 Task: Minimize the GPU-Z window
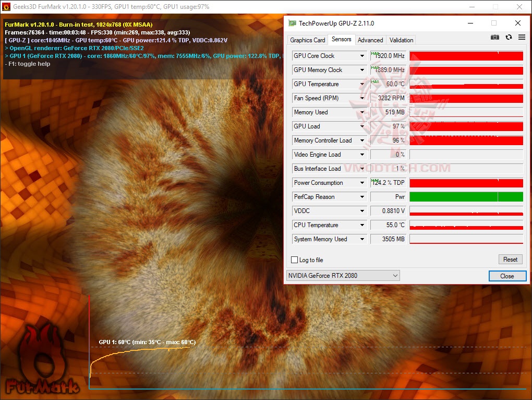click(470, 23)
